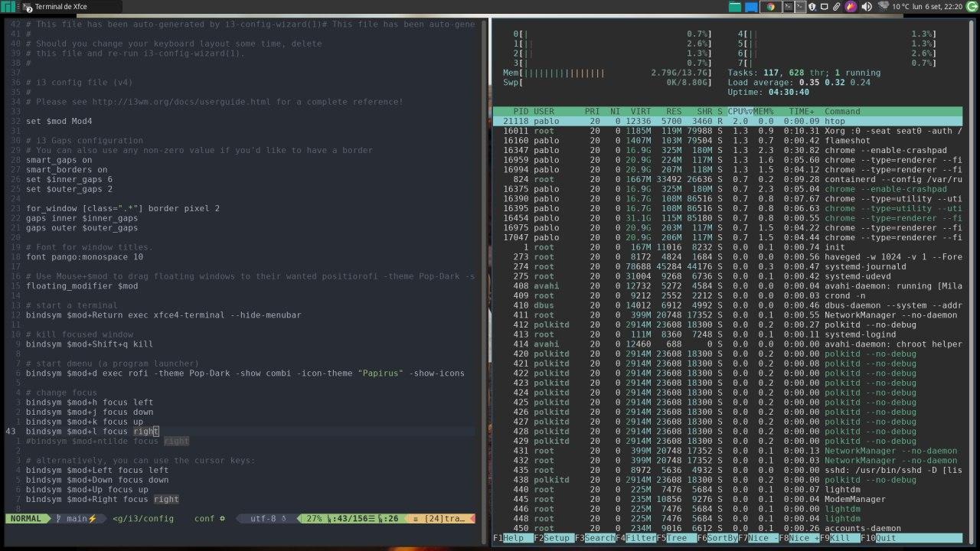Select the dbus-daemon process row
The image size is (980, 551).
[x=727, y=305]
